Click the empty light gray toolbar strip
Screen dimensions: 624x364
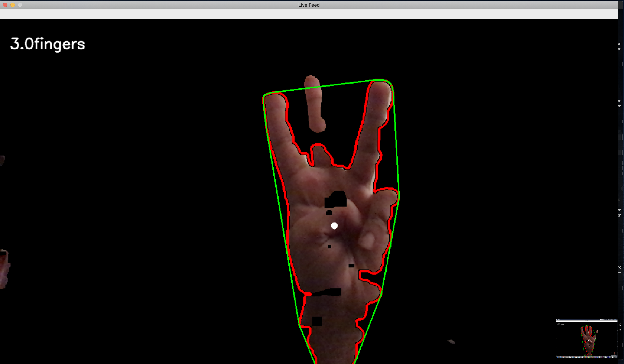pos(308,14)
